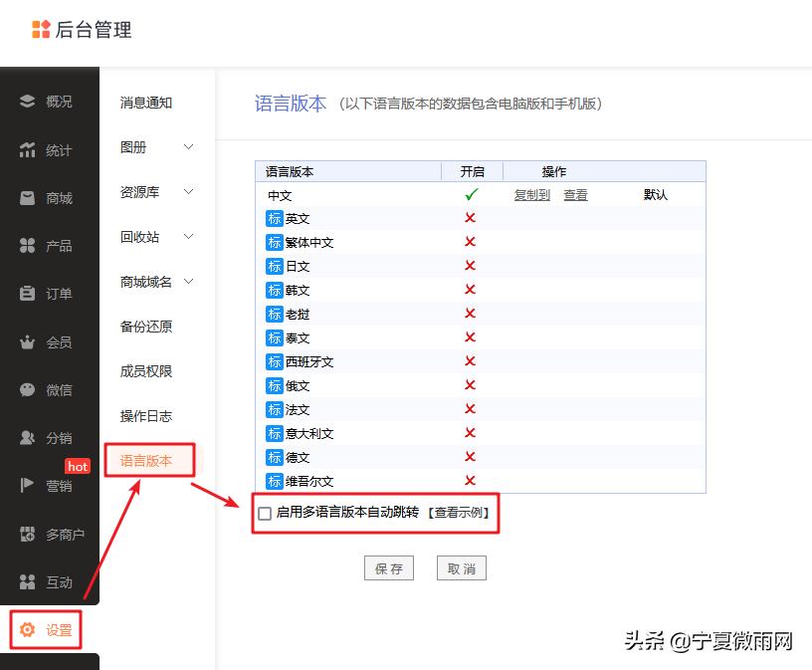
Task: Select the 分销 distribution icon
Action: click(26, 437)
